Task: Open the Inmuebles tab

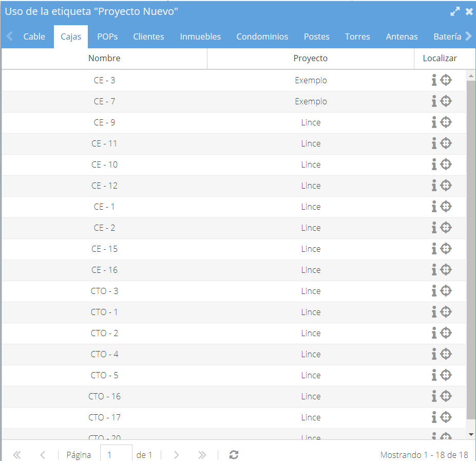Action: [200, 36]
